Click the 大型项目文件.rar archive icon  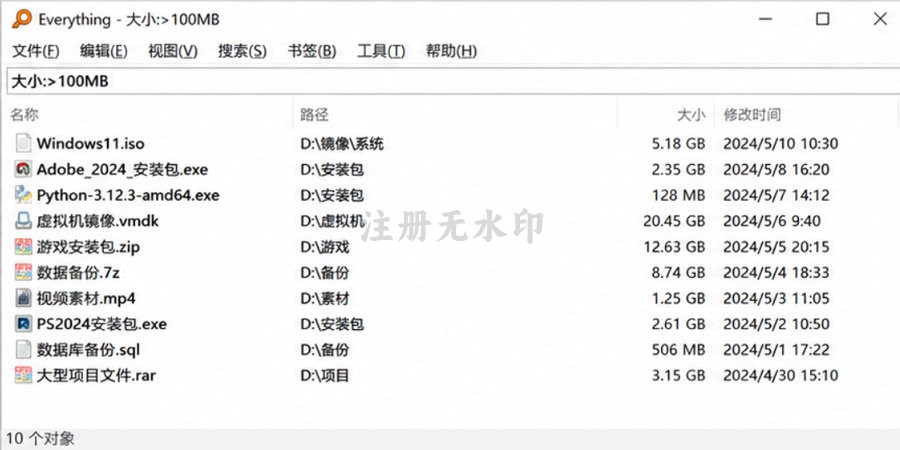point(23,375)
